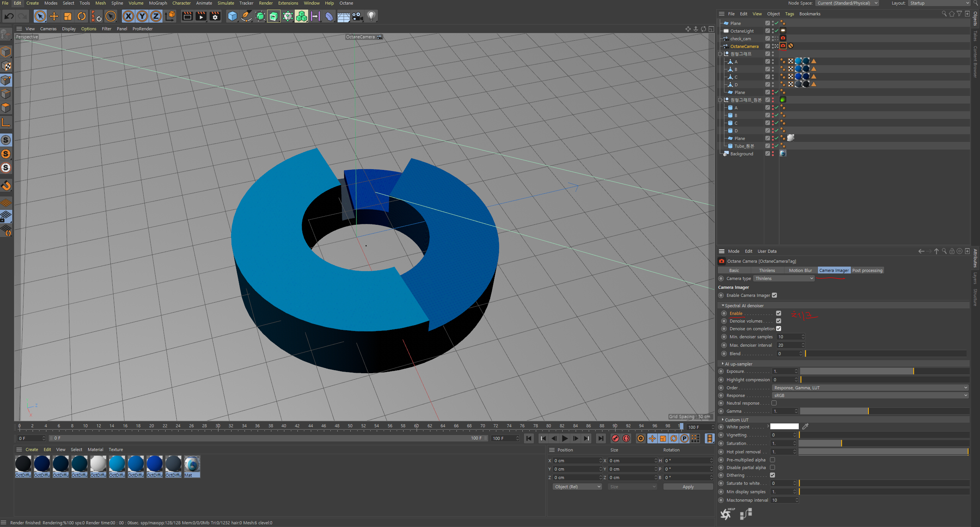Toggle Dithering checkbox
This screenshot has width=980, height=527.
[772, 475]
